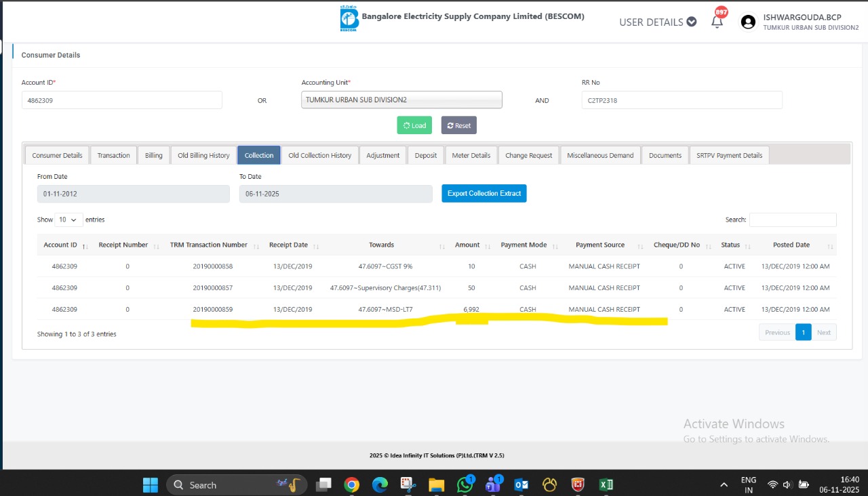This screenshot has height=496, width=868.
Task: Expand the USER DETAILS dropdown
Action: (657, 22)
